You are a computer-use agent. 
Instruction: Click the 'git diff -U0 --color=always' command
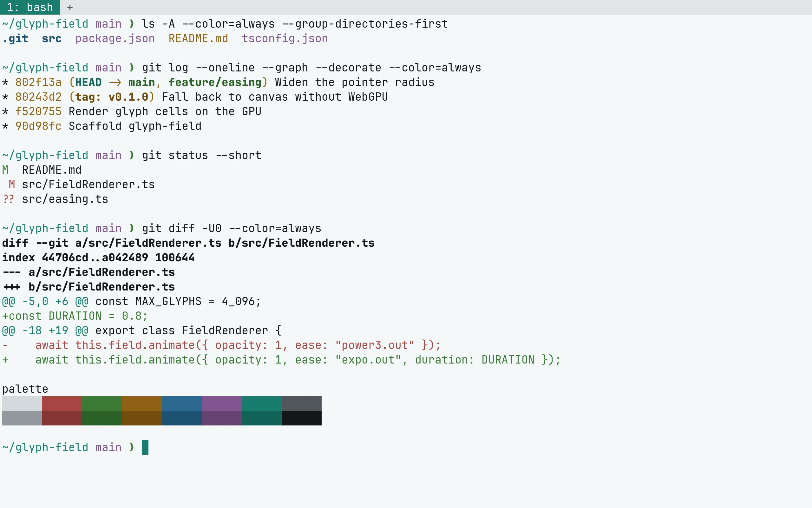(232, 229)
